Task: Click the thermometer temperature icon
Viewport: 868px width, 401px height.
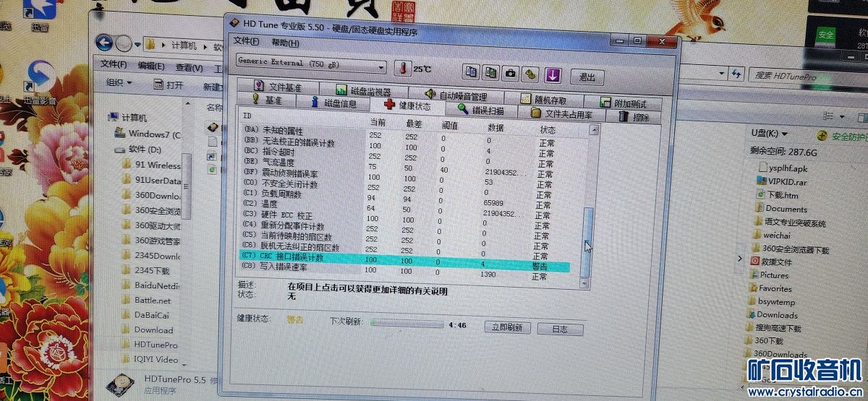Action: 401,69
